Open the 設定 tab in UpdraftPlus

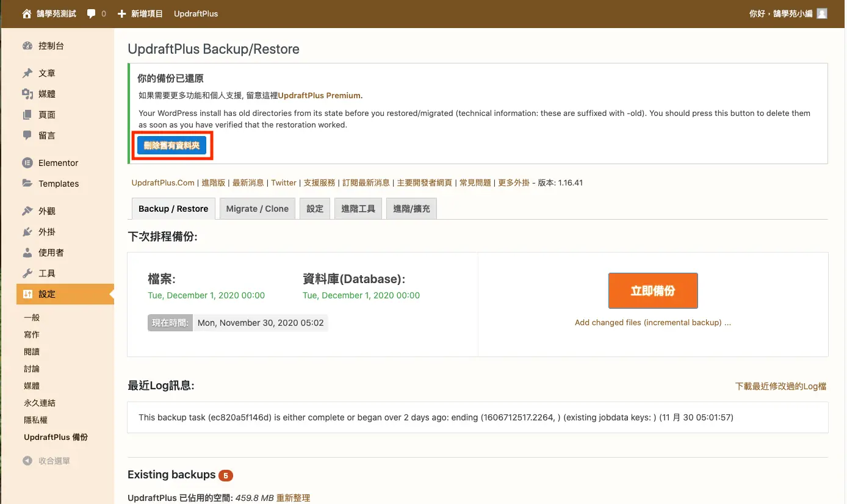pyautogui.click(x=315, y=209)
